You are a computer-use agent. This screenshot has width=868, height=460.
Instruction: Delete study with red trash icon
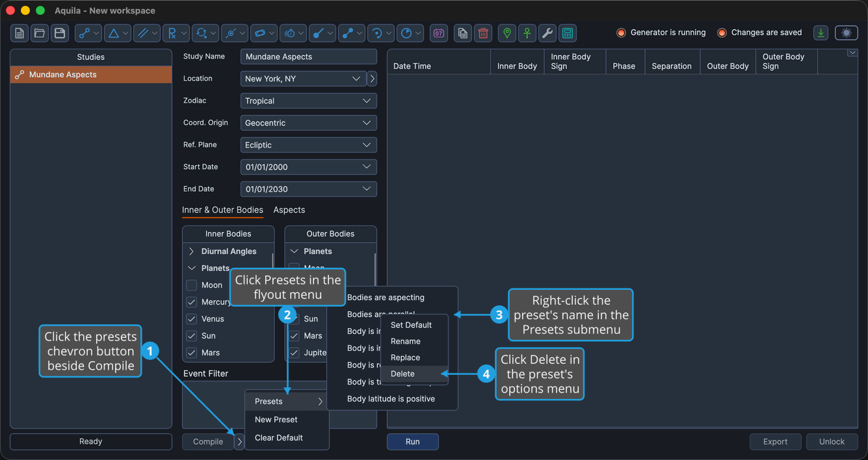[483, 33]
